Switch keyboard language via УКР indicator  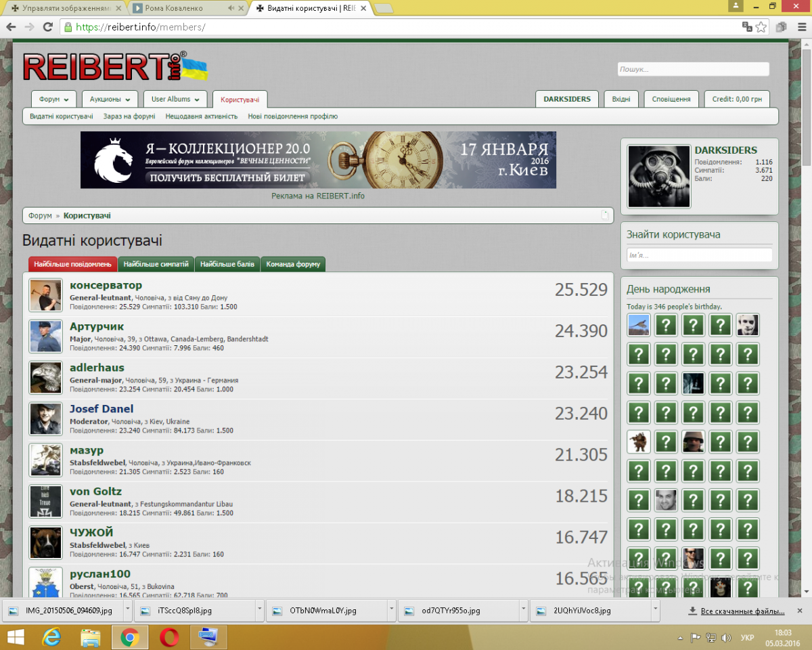coord(748,638)
